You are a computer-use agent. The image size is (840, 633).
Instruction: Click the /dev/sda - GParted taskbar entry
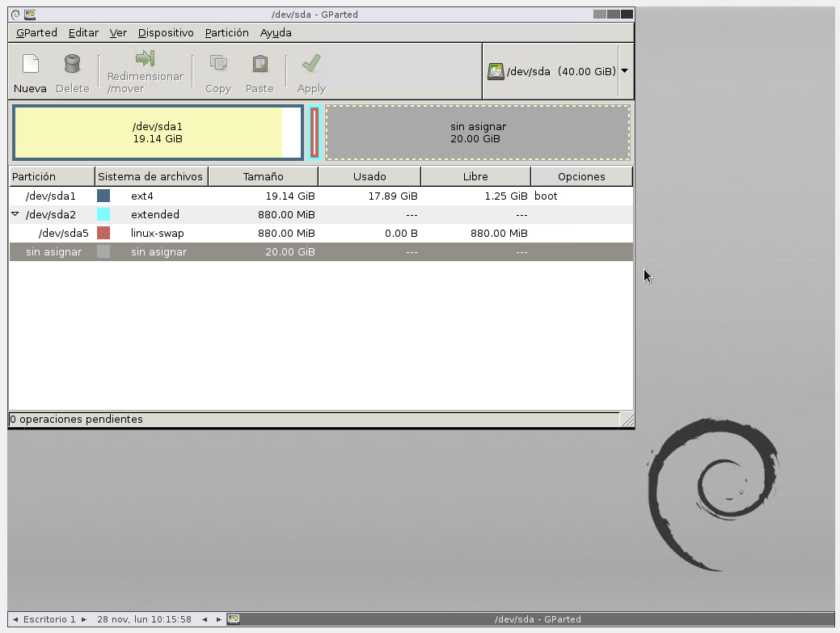538,619
